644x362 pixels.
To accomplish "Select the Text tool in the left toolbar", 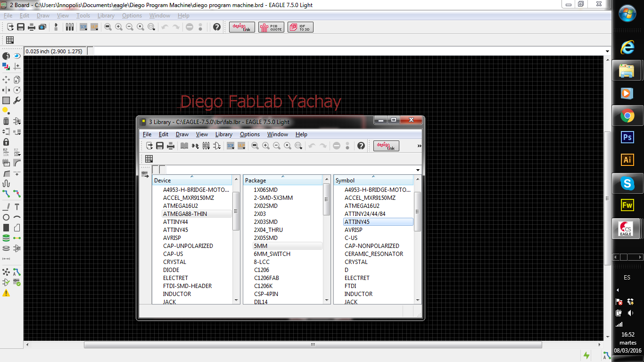I will click(17, 207).
